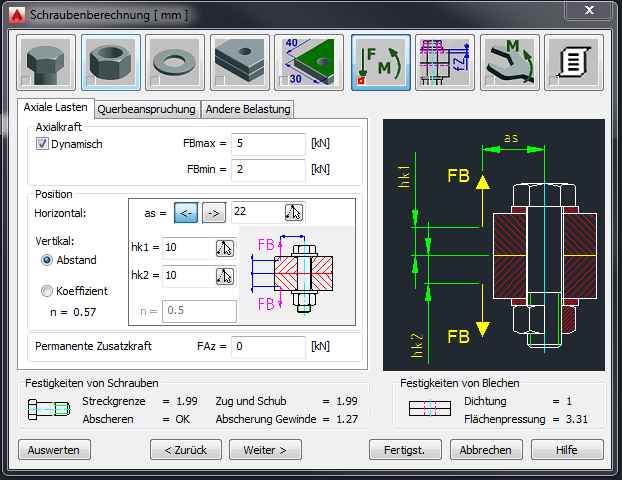Click the disabled n coefficient field

[199, 311]
